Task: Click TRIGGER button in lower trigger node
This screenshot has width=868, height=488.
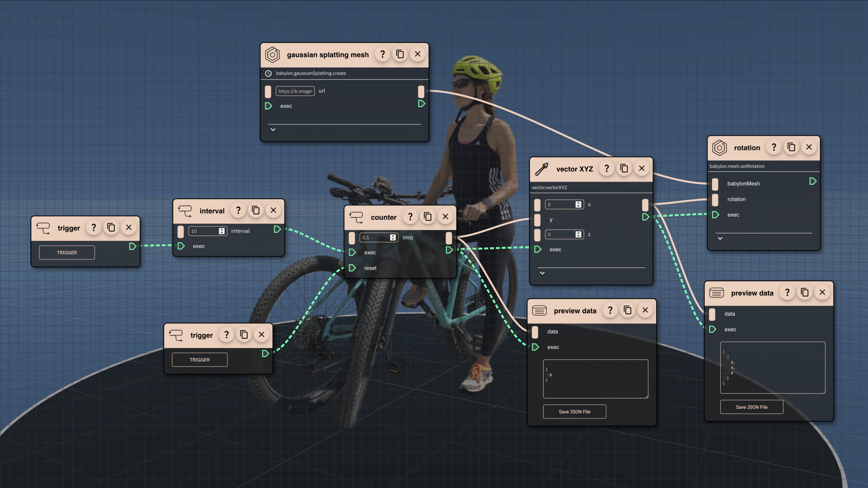Action: point(199,360)
